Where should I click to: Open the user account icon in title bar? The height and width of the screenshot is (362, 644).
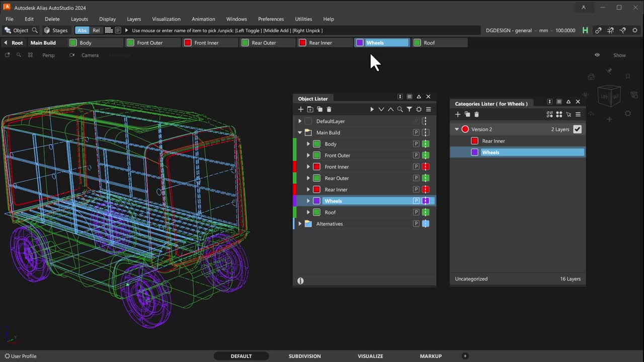tap(584, 8)
